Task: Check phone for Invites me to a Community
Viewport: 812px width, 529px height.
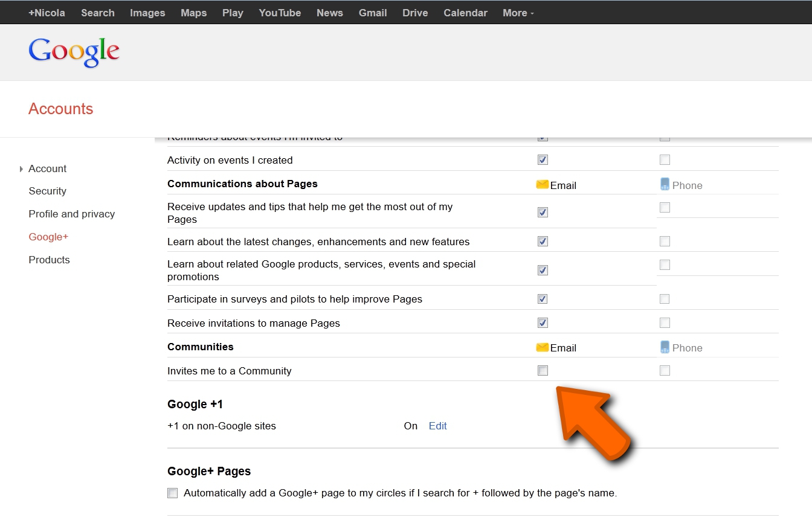Action: pos(665,370)
